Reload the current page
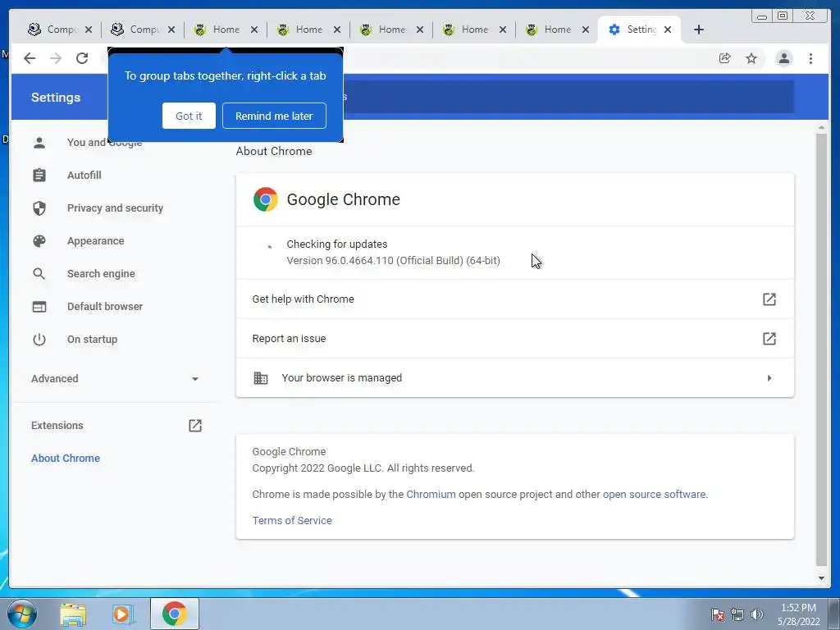Image resolution: width=840 pixels, height=630 pixels. [82, 58]
